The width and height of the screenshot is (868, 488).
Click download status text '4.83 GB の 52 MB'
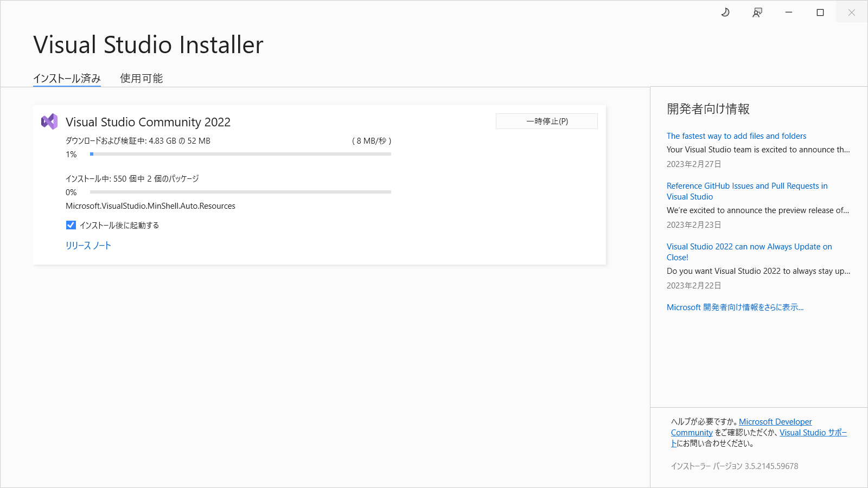pyautogui.click(x=180, y=141)
